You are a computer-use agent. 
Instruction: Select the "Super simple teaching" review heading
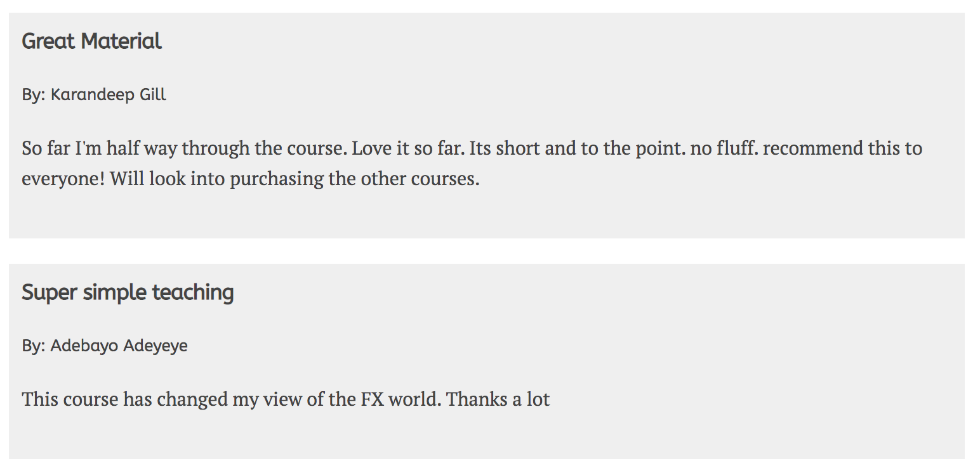pos(128,292)
